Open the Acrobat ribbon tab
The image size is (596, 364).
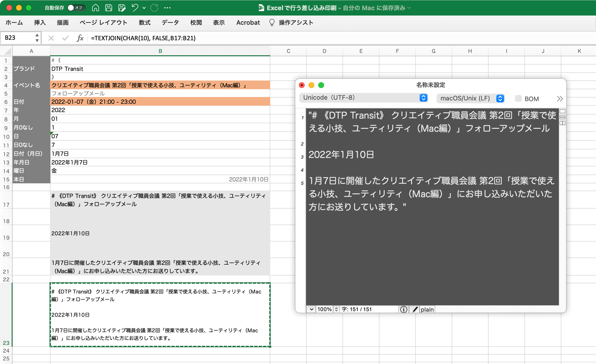(248, 23)
